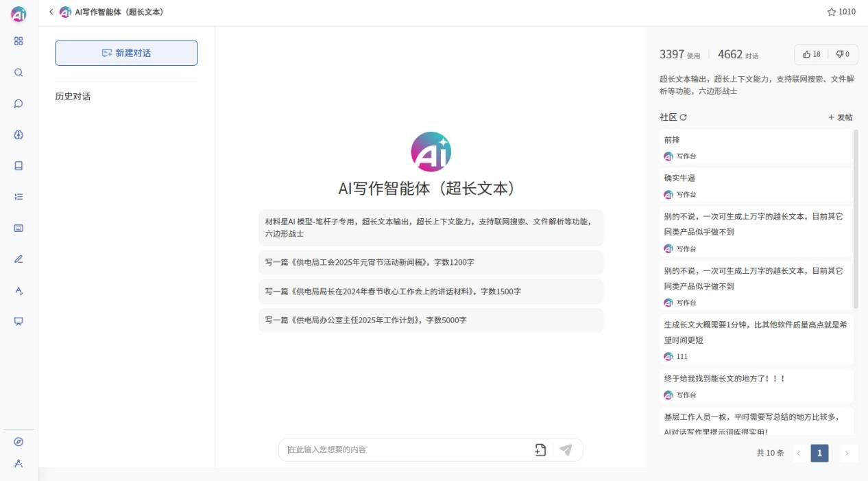Open the presentation board icon in sidebar
The height and width of the screenshot is (481, 868).
point(19,321)
